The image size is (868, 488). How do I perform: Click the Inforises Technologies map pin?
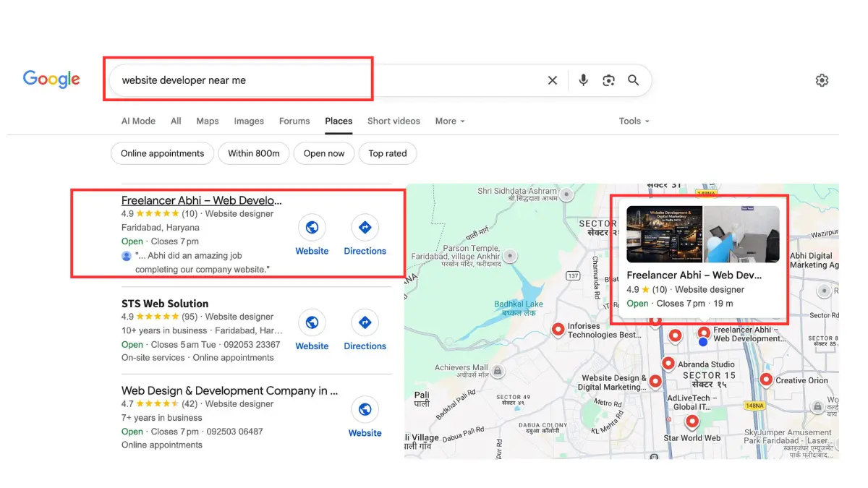pos(558,330)
